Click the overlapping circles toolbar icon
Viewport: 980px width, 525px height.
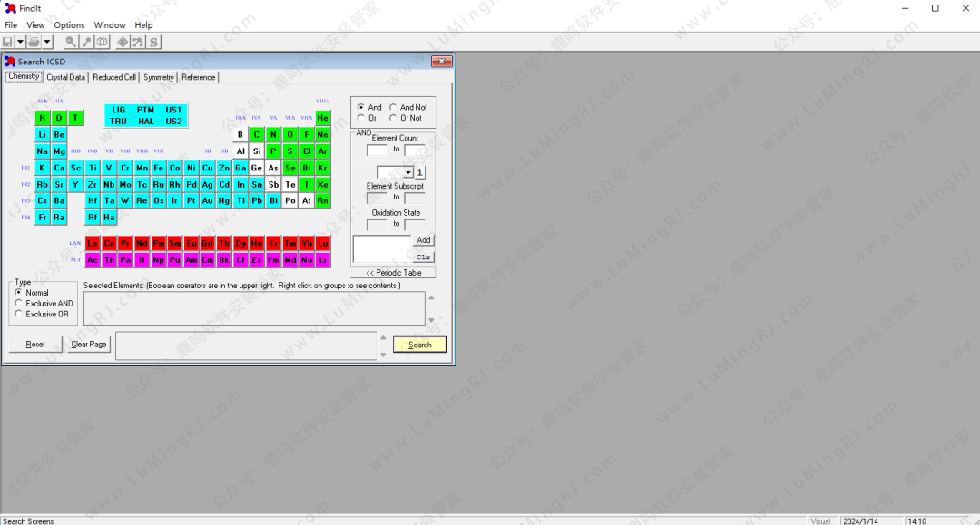[103, 42]
